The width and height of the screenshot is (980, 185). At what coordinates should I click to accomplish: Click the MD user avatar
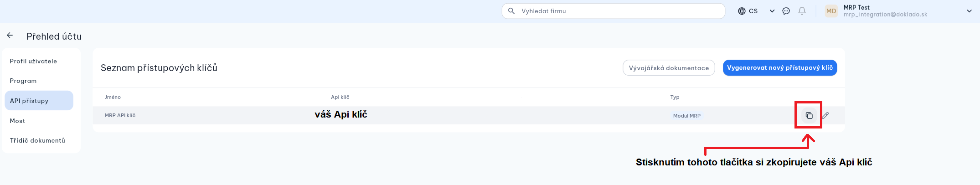click(x=831, y=11)
